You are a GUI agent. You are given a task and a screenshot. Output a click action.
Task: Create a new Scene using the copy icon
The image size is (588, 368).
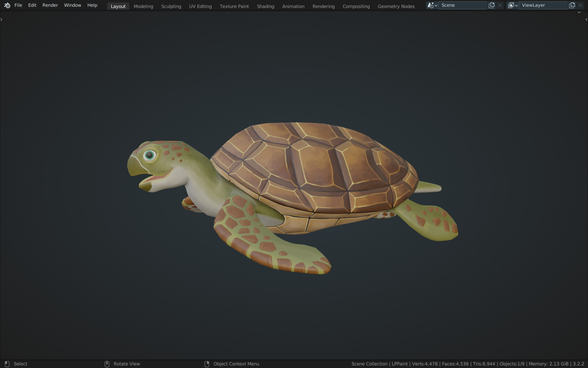491,5
